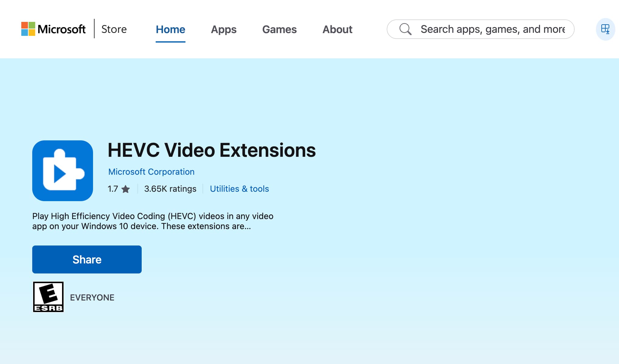This screenshot has width=619, height=364.
Task: Switch to the Apps tab
Action: tap(223, 29)
